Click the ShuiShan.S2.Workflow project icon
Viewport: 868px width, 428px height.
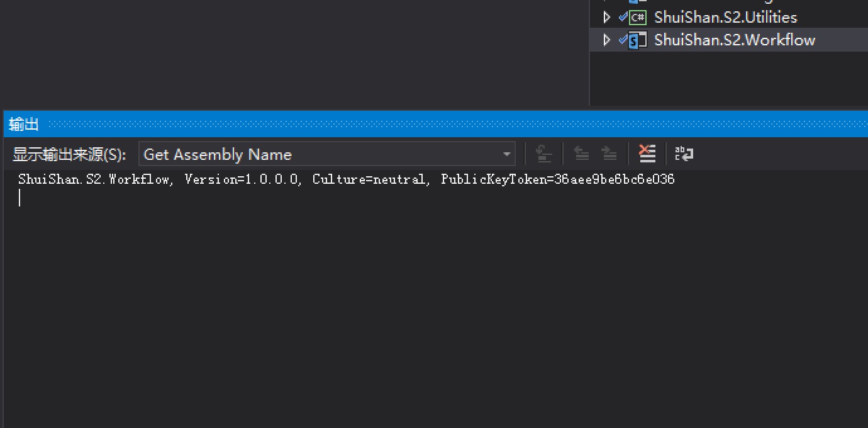click(x=638, y=40)
